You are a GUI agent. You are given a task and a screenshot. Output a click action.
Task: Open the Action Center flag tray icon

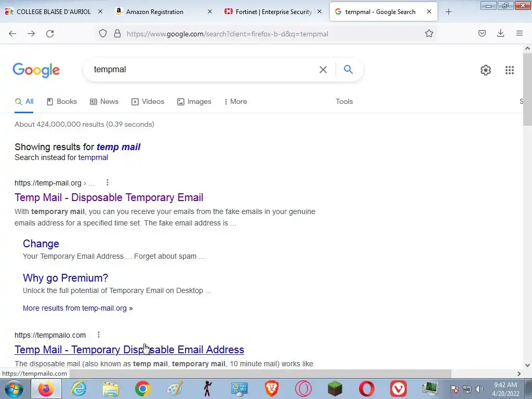click(455, 389)
